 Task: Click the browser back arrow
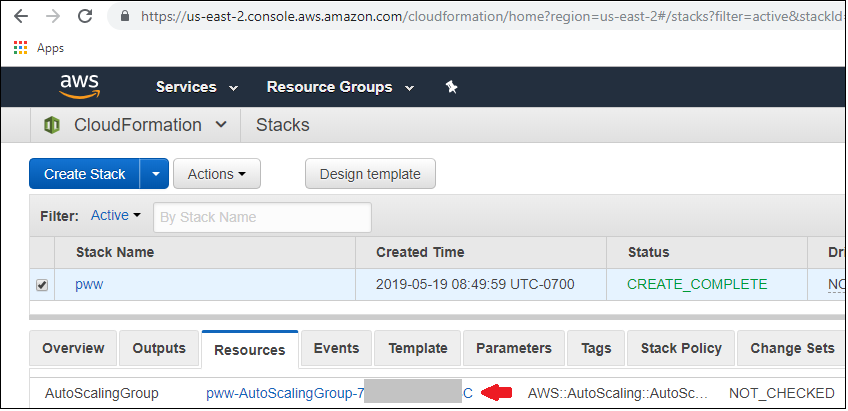click(x=21, y=16)
